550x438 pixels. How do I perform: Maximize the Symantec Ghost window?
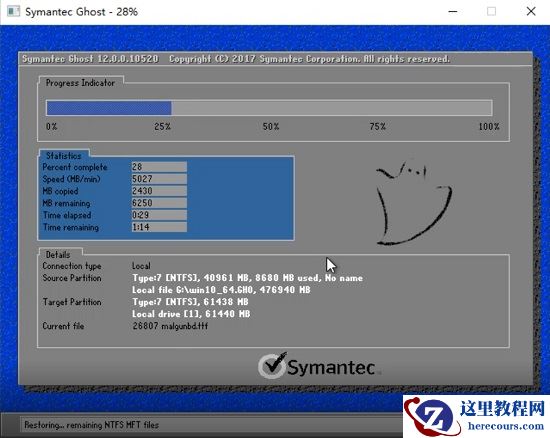(491, 12)
